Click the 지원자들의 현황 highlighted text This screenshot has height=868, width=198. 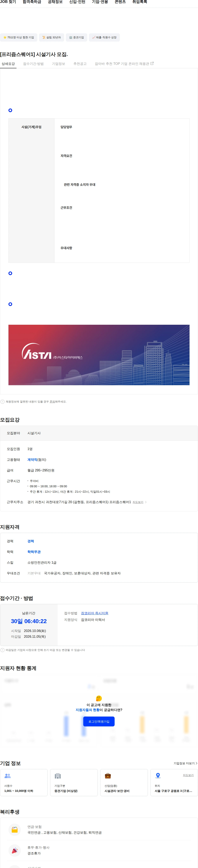(87, 710)
